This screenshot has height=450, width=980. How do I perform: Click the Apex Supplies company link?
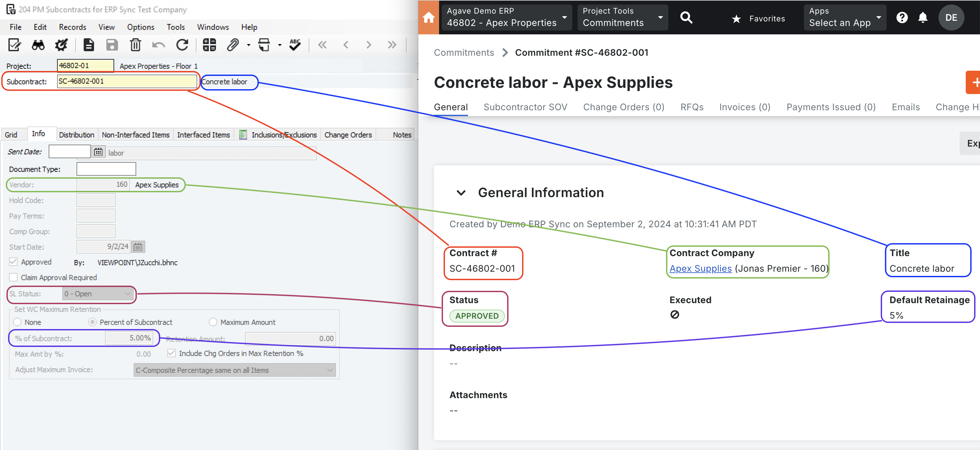pyautogui.click(x=700, y=268)
